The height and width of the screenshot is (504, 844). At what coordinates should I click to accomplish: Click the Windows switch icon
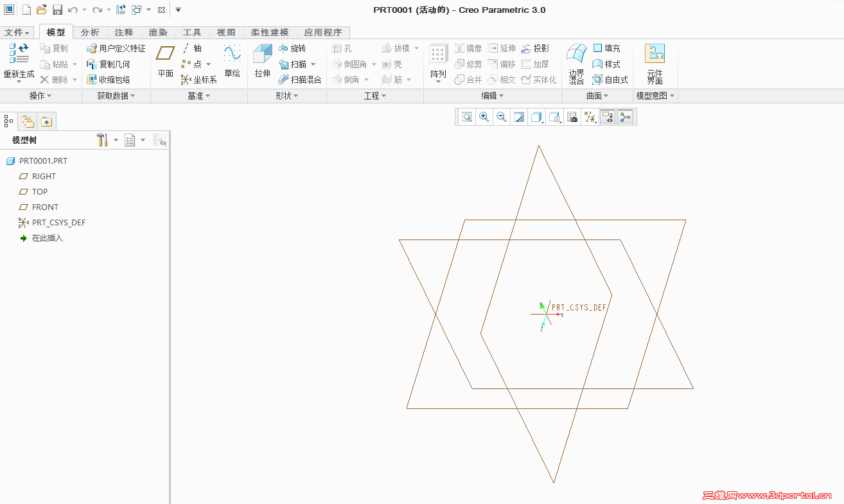coord(137,10)
